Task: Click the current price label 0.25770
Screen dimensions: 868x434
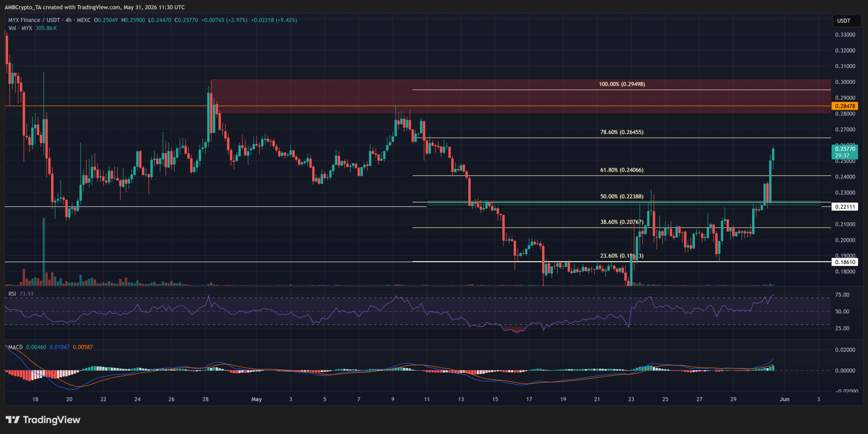Action: point(845,152)
